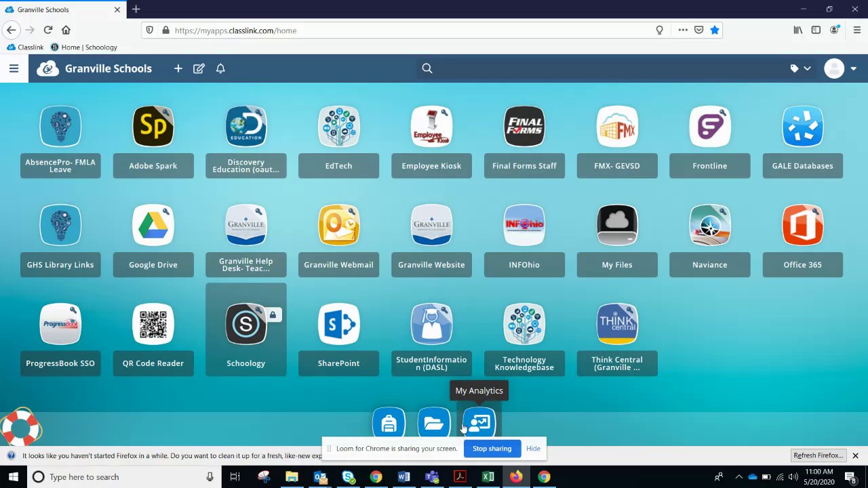Open the notifications bell
The width and height of the screenshot is (868, 488).
coord(220,68)
